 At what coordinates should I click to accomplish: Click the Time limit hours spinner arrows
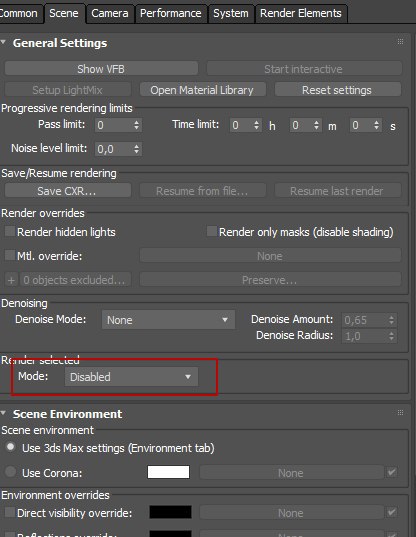tap(256, 125)
